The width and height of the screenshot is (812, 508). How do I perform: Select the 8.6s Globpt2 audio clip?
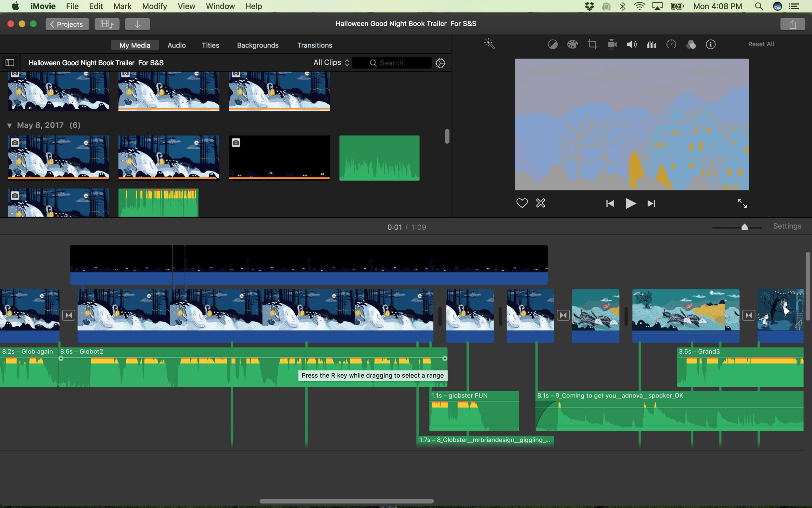tap(252, 367)
